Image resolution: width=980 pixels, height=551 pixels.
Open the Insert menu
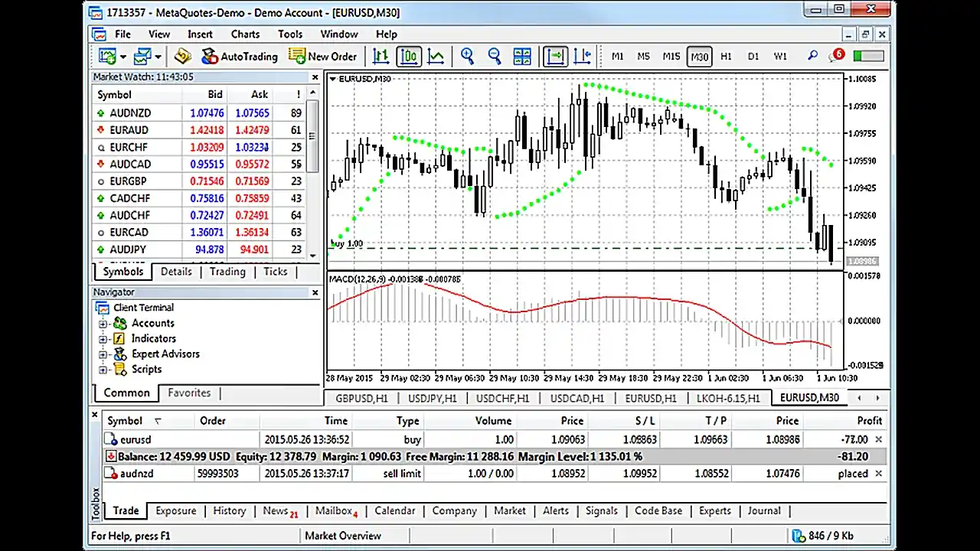coord(201,34)
